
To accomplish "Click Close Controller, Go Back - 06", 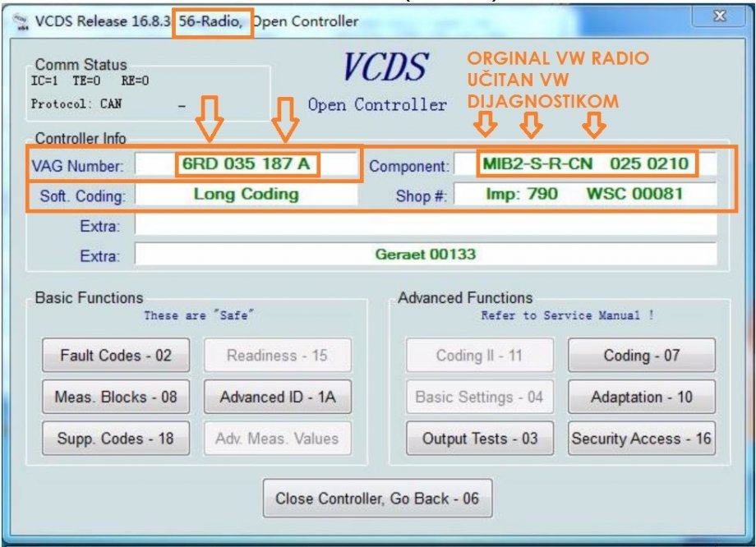I will pyautogui.click(x=377, y=498).
